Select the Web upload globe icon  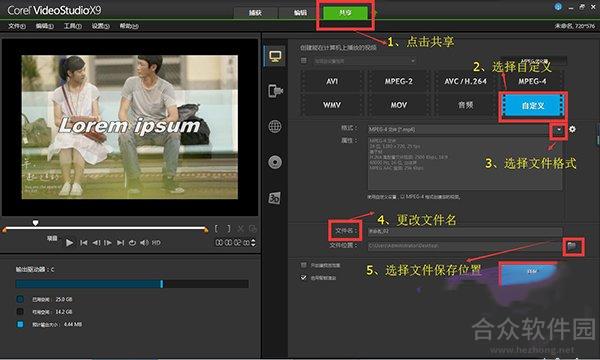pos(275,126)
